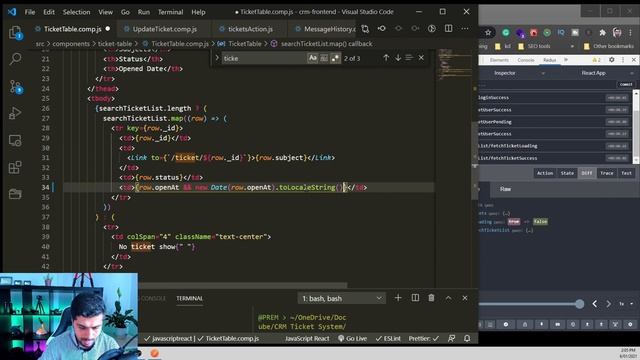Select the State tab in Redux DevTools
Image resolution: width=640 pixels, height=360 pixels.
567,173
